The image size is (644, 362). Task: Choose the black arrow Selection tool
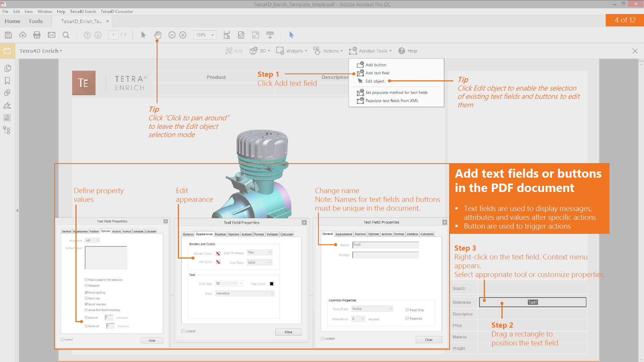pos(143,35)
